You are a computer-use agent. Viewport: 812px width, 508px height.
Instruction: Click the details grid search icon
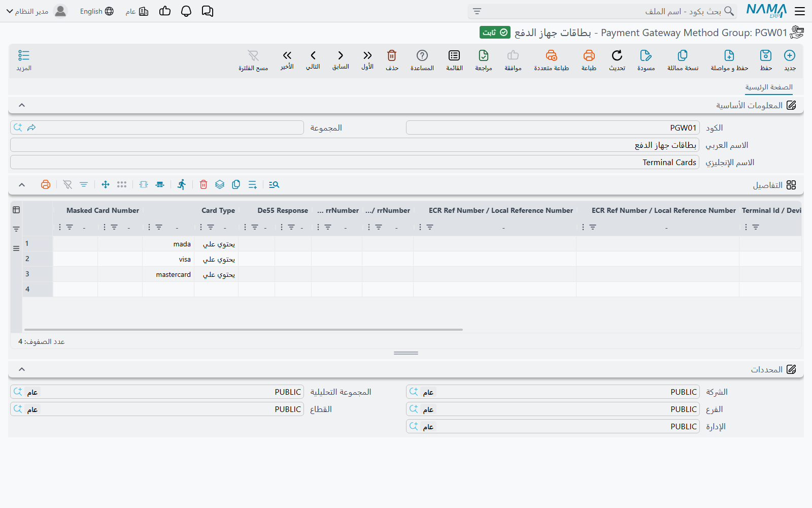(274, 185)
